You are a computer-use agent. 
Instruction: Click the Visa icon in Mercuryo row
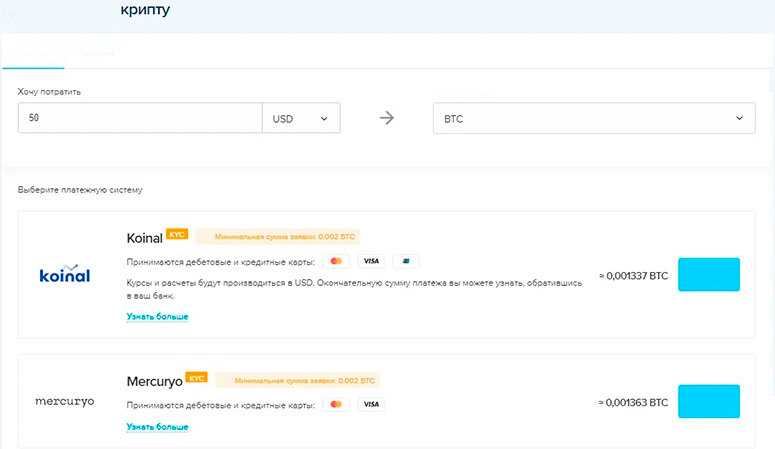point(371,405)
